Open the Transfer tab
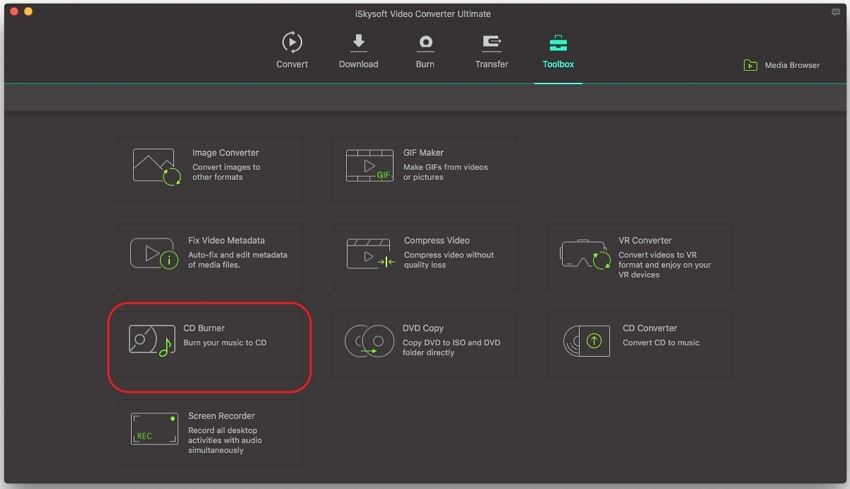 tap(491, 50)
